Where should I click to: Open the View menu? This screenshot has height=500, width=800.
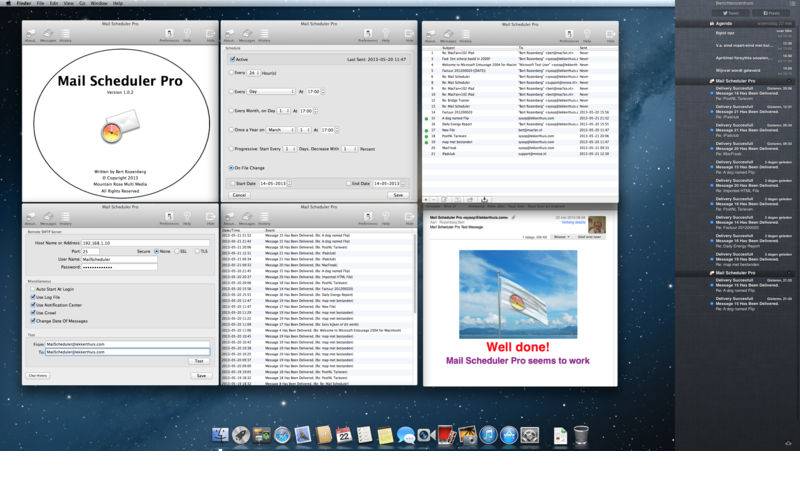(68, 3)
